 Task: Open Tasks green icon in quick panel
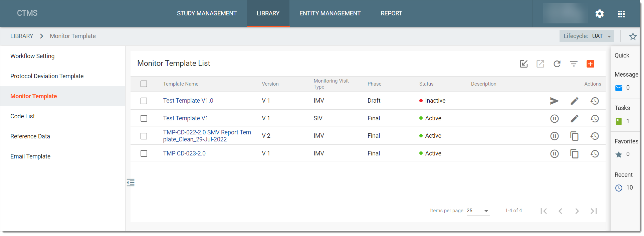(619, 121)
